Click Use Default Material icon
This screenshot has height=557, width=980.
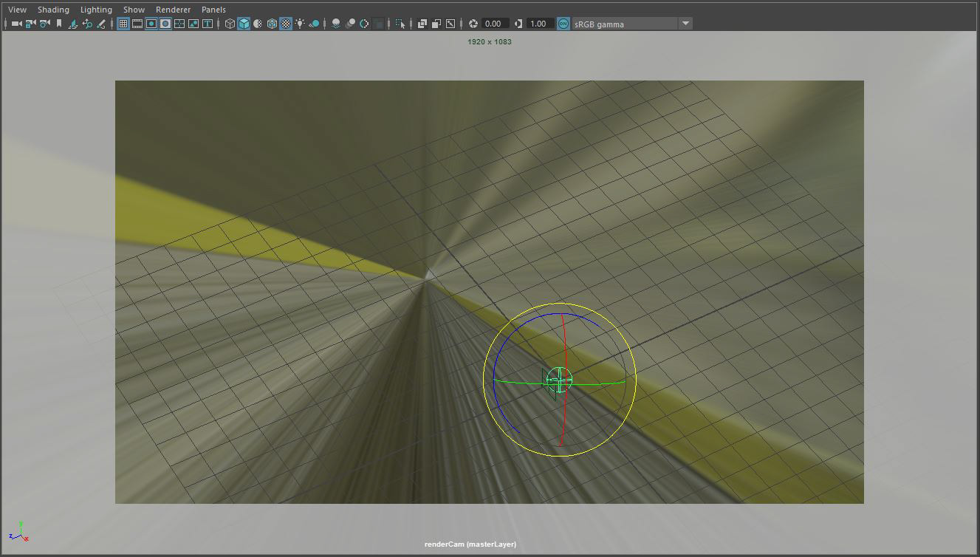click(258, 24)
